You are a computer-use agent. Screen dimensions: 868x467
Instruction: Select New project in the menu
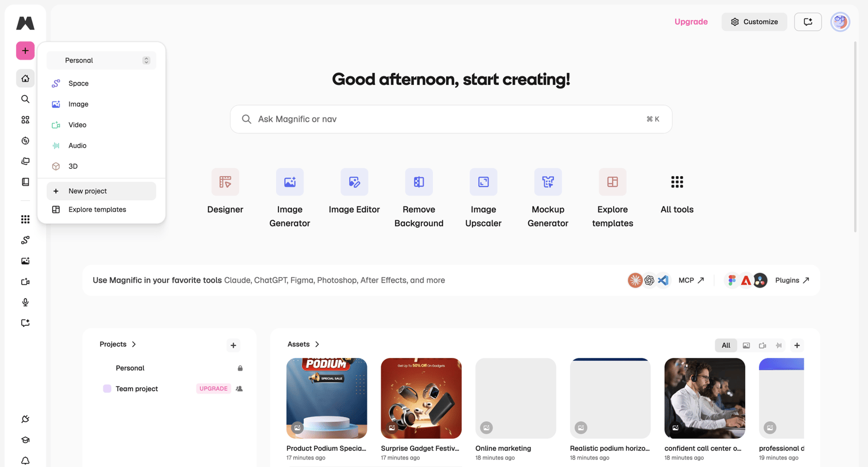pyautogui.click(x=102, y=191)
